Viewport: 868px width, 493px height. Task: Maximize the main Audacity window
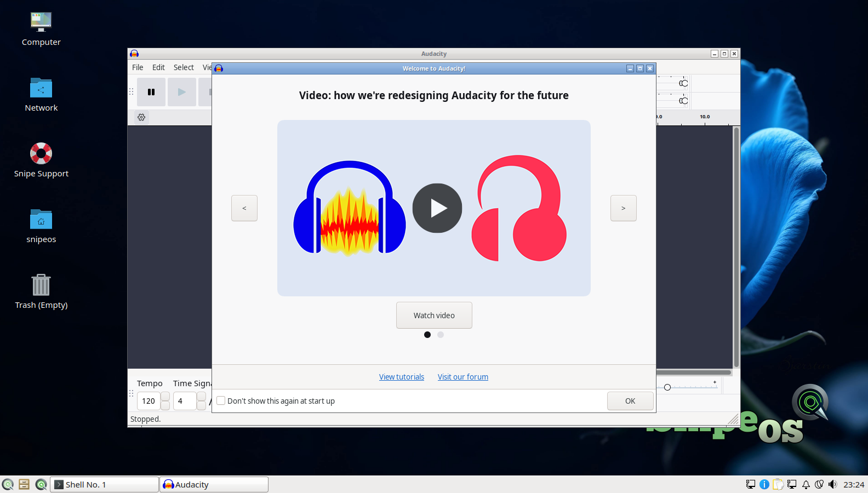[724, 54]
